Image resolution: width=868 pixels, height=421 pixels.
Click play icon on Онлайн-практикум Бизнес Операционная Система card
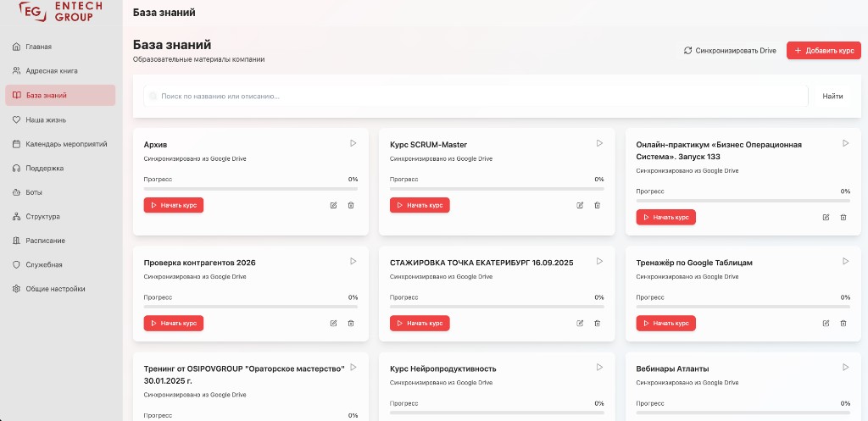[845, 143]
